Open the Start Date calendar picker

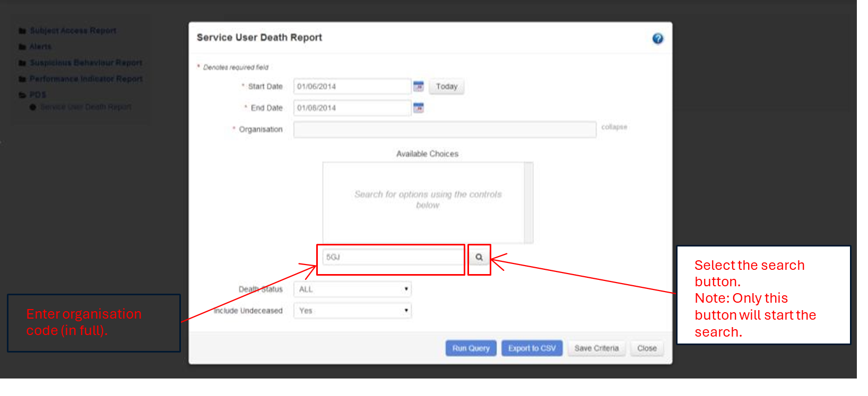tap(418, 86)
